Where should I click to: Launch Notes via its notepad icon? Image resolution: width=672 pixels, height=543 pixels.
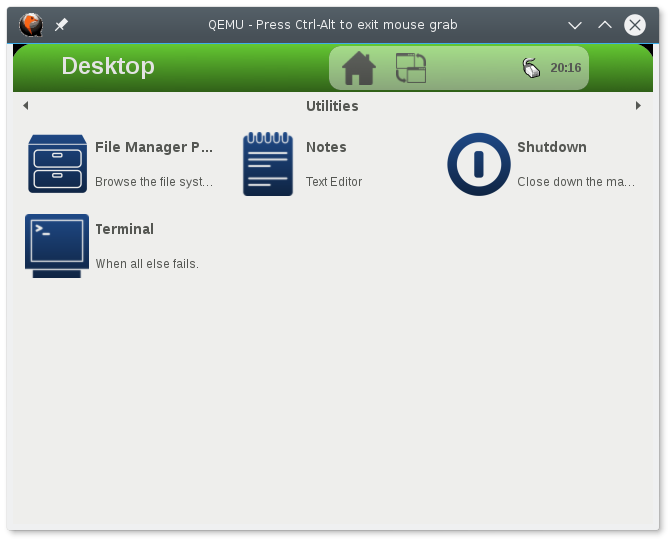[x=268, y=164]
